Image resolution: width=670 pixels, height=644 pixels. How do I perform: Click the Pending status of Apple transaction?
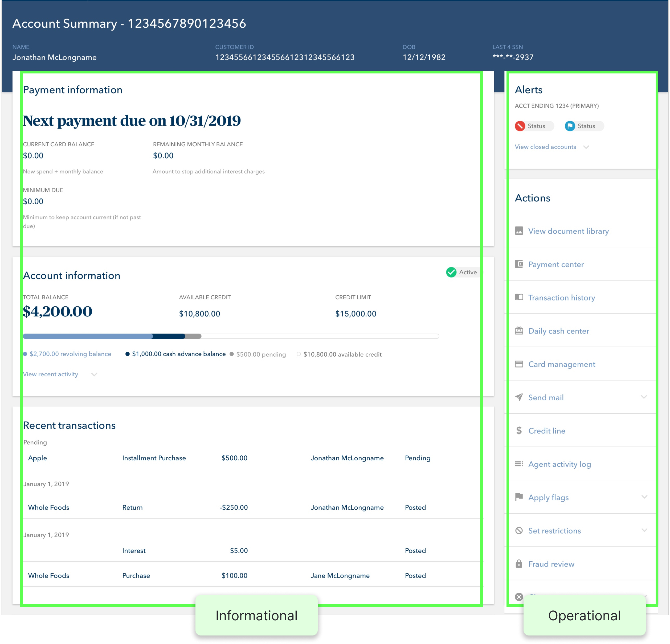[x=417, y=458]
